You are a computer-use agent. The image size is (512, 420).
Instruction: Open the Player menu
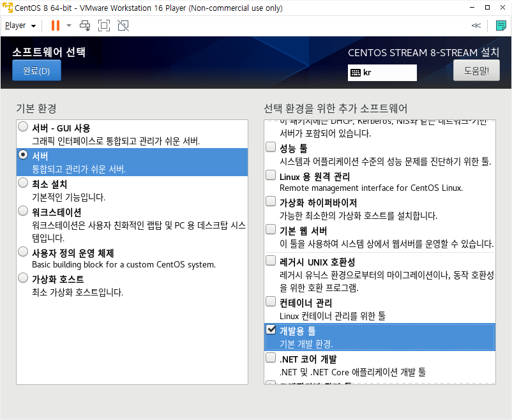click(x=20, y=26)
